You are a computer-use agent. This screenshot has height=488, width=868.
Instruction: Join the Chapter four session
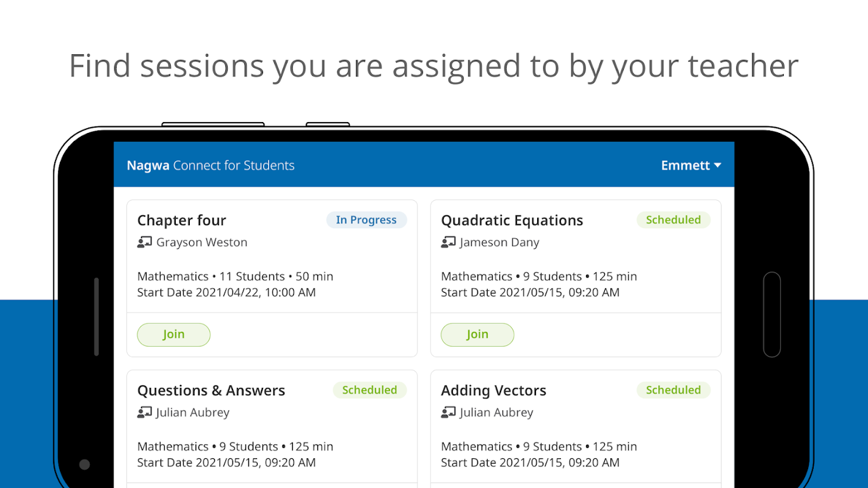tap(173, 334)
